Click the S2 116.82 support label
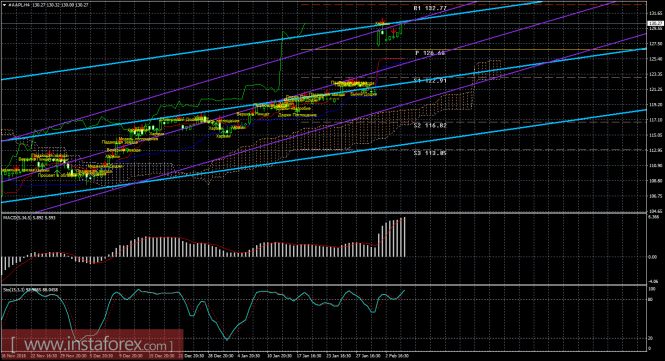Viewport: 665px width, 361px height. (430, 126)
